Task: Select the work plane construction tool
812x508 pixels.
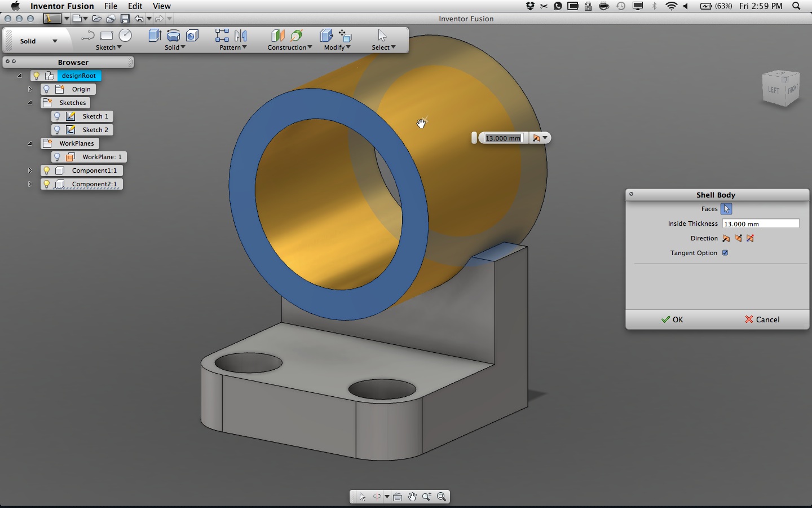Action: 277,36
